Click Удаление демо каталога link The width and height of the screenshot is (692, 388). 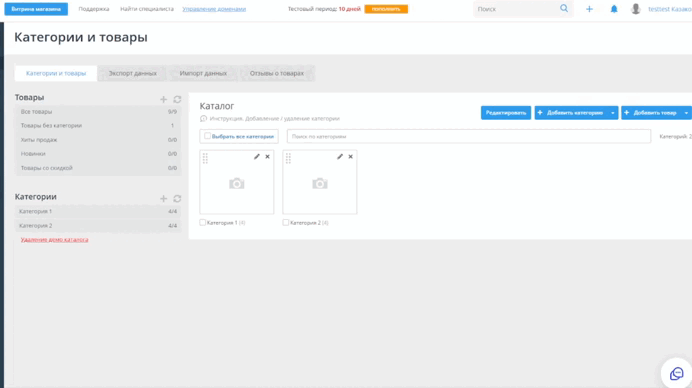[54, 240]
